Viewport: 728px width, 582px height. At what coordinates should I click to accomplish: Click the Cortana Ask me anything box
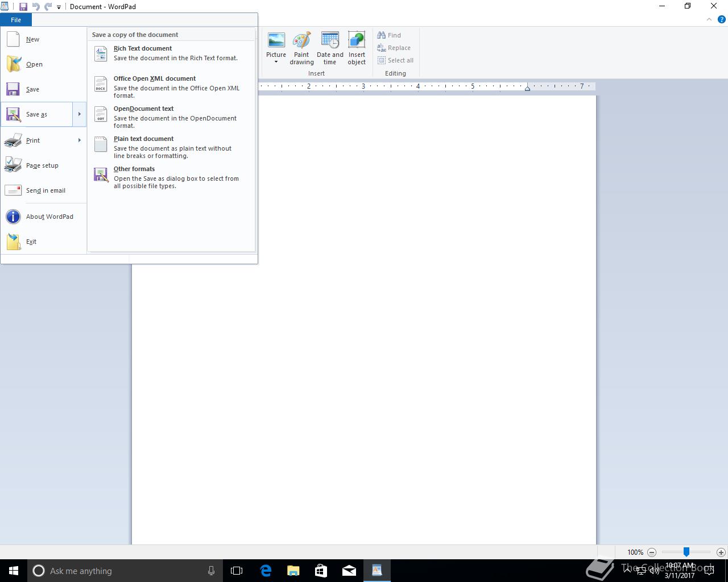tap(125, 571)
